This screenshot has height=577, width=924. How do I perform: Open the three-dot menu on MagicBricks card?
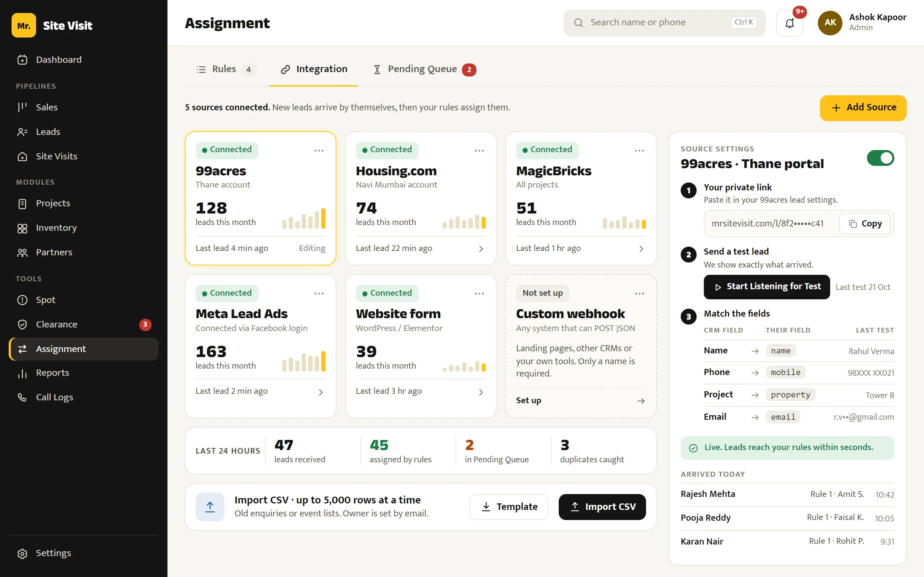tap(640, 151)
